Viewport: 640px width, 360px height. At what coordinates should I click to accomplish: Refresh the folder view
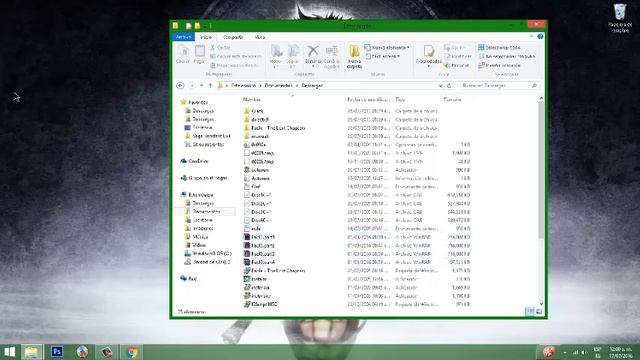coord(449,86)
